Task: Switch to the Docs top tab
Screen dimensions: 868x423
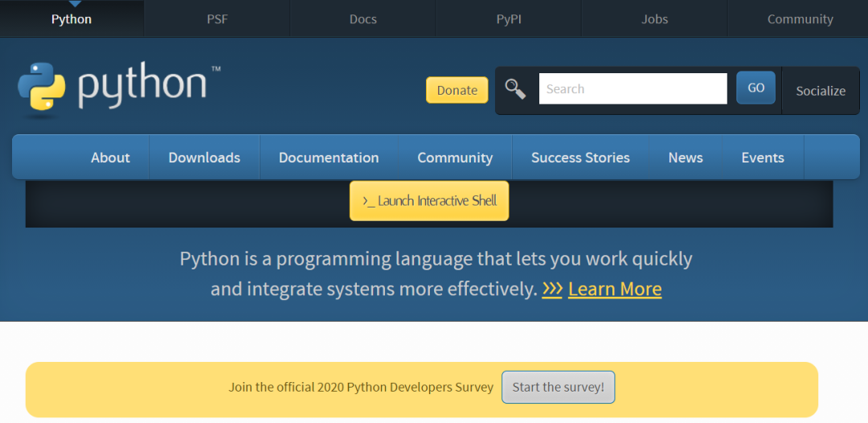Action: point(363,19)
